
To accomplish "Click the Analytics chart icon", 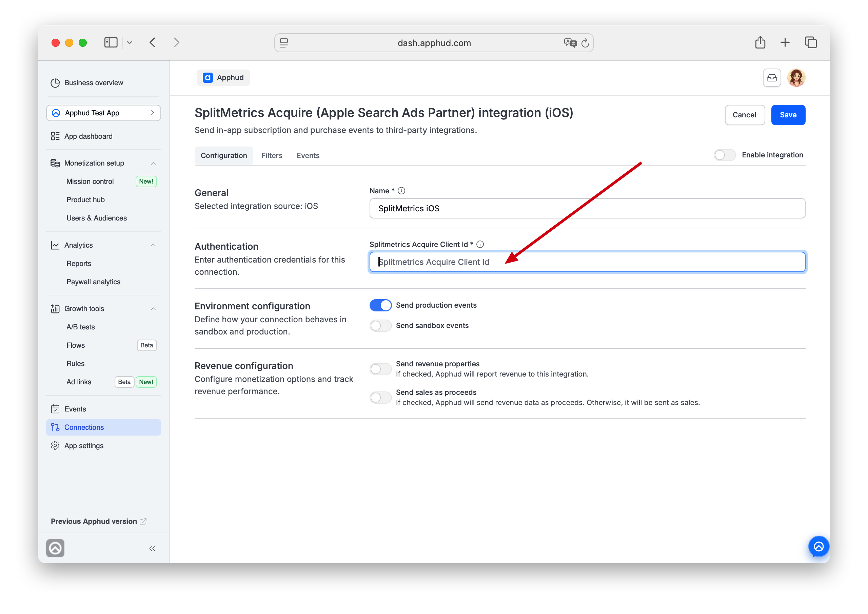I will (55, 245).
